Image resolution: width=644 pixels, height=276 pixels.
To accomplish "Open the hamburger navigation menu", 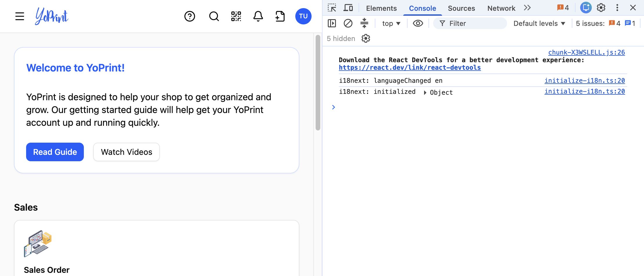I will [x=20, y=16].
